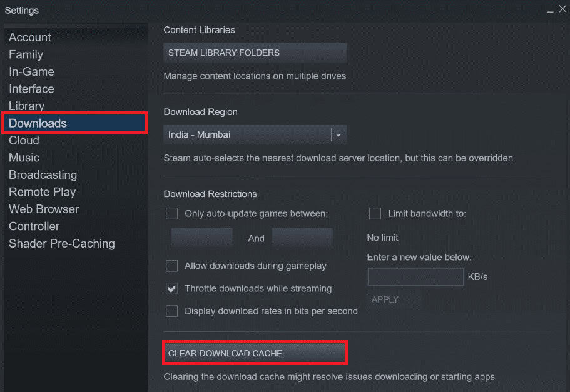
Task: Click the first auto-update time field
Action: [x=201, y=238]
